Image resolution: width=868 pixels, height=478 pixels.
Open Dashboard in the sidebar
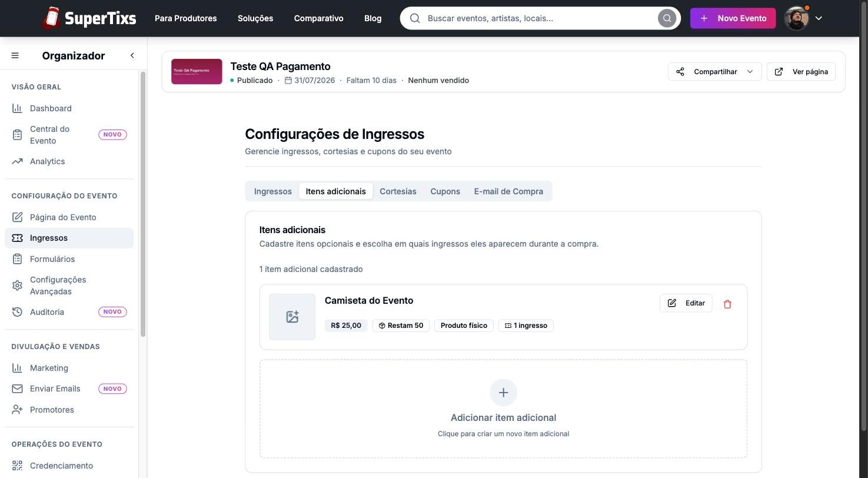(69, 108)
